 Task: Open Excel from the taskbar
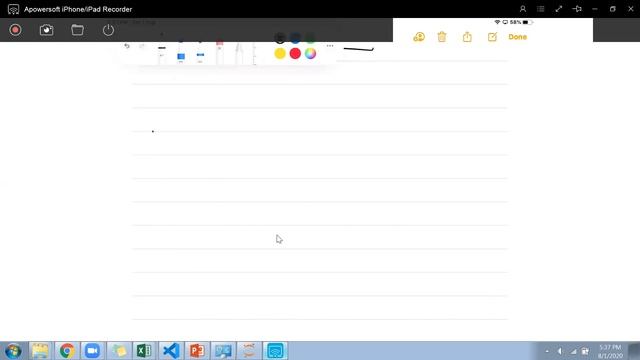pos(144,351)
